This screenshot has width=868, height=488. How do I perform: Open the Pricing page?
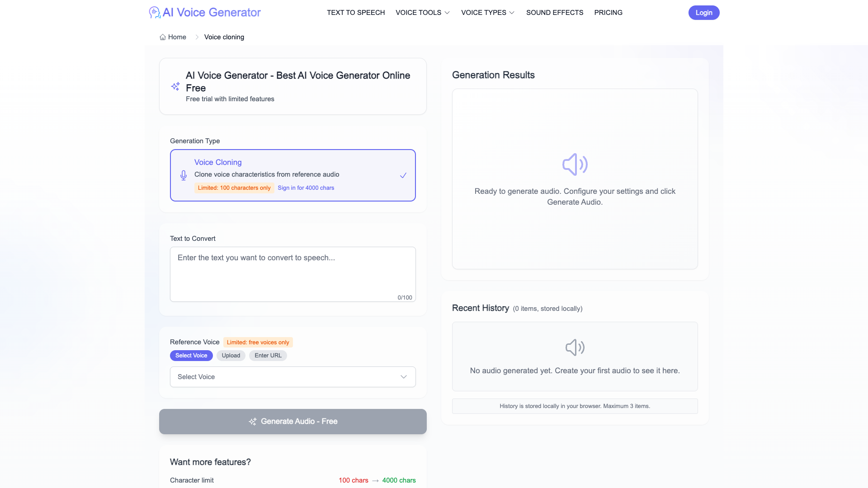(x=608, y=13)
